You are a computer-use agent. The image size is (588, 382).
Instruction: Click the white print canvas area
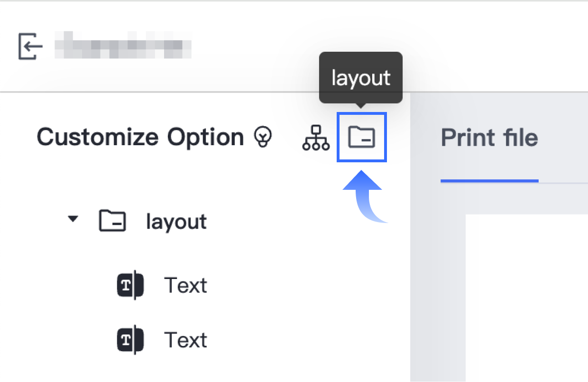point(527,298)
